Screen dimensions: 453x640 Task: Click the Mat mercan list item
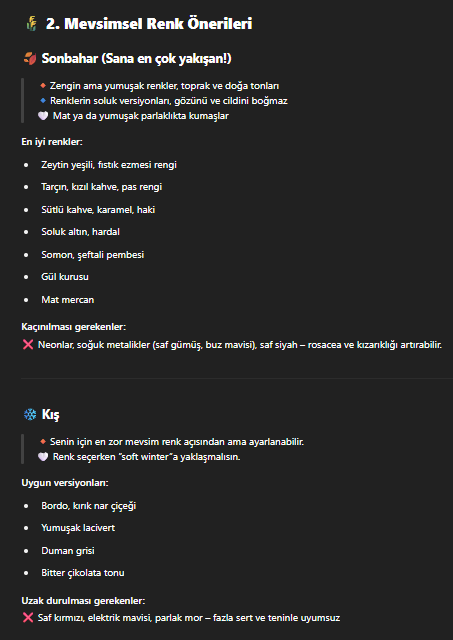coord(68,300)
